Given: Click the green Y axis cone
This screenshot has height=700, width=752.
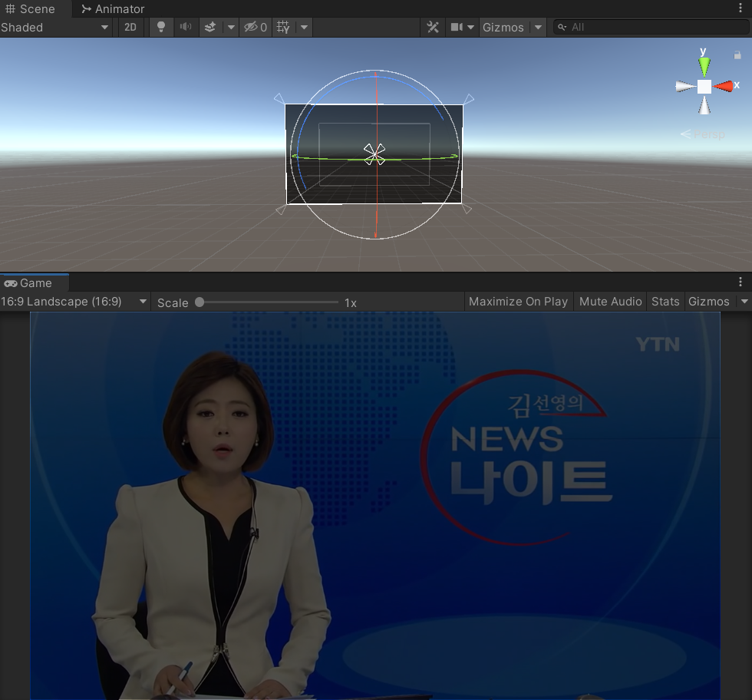Looking at the screenshot, I should [x=704, y=66].
